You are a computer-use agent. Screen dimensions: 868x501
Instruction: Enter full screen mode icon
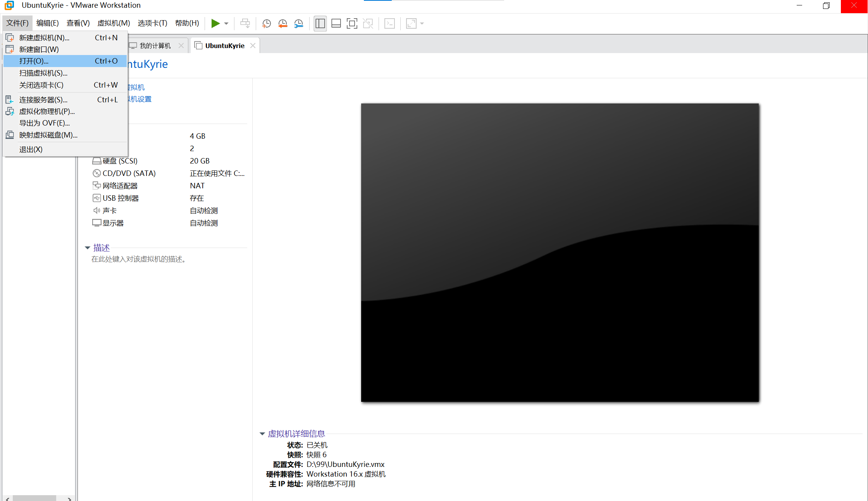click(x=352, y=24)
